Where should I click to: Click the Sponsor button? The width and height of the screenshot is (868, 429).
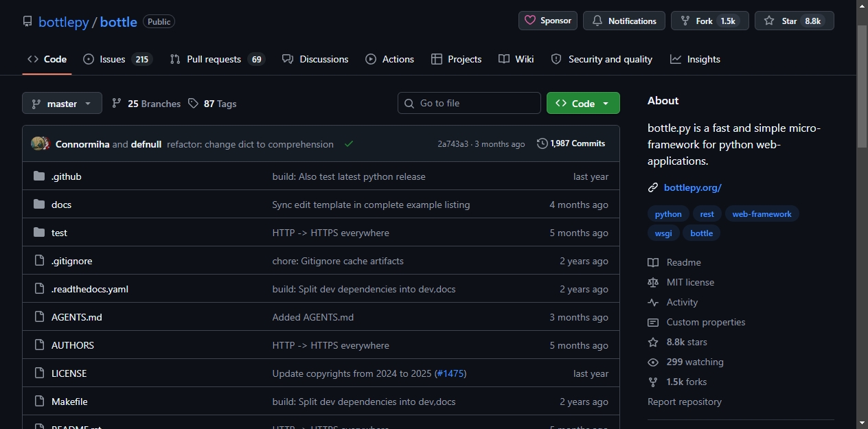pyautogui.click(x=548, y=21)
